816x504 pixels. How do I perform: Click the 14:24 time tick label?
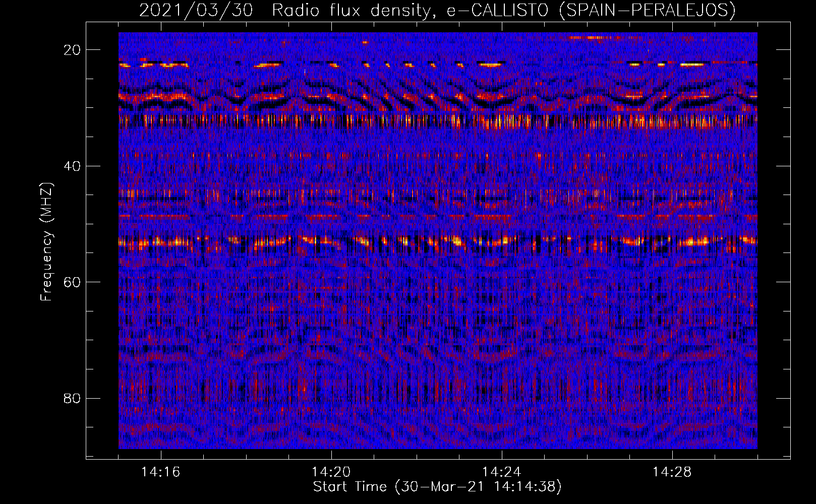tap(502, 472)
